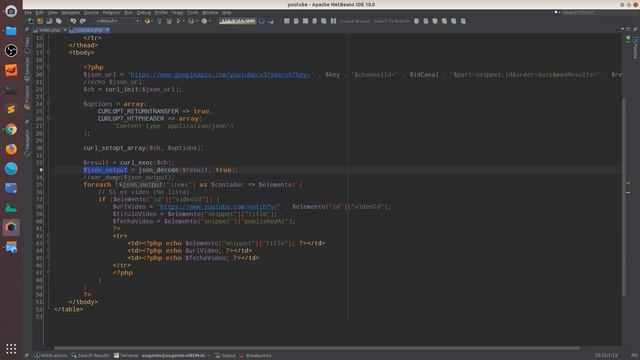Click the New Project toolbar icon
640x360 pixels.
[40, 21]
